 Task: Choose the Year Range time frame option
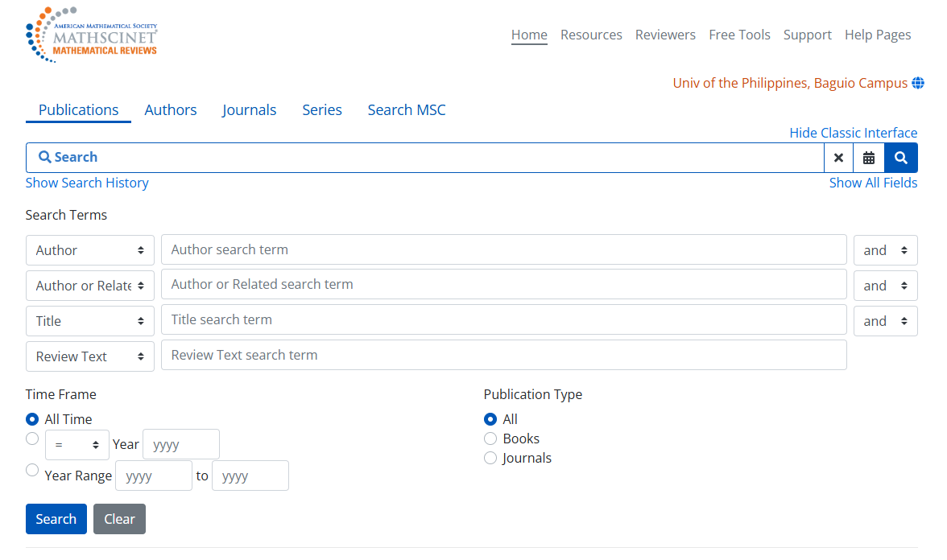(32, 471)
